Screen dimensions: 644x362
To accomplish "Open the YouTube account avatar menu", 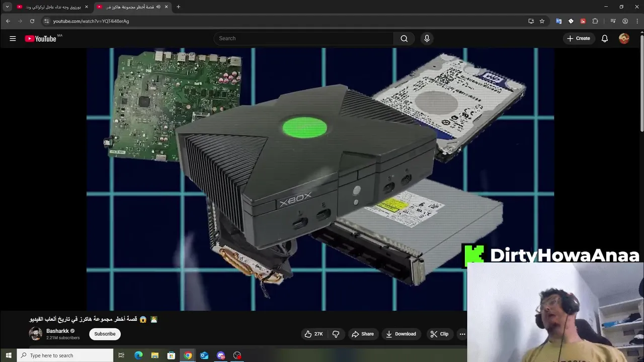I will pyautogui.click(x=624, y=38).
